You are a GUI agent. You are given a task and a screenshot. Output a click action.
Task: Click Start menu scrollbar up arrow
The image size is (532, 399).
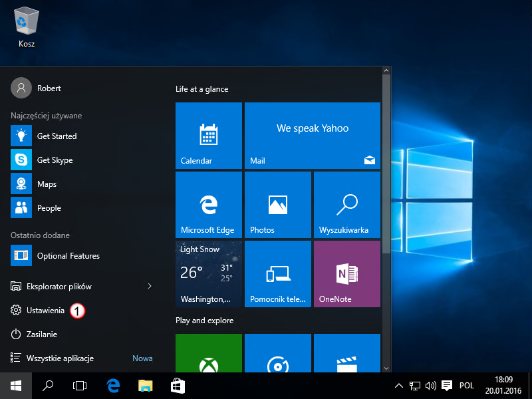click(386, 70)
